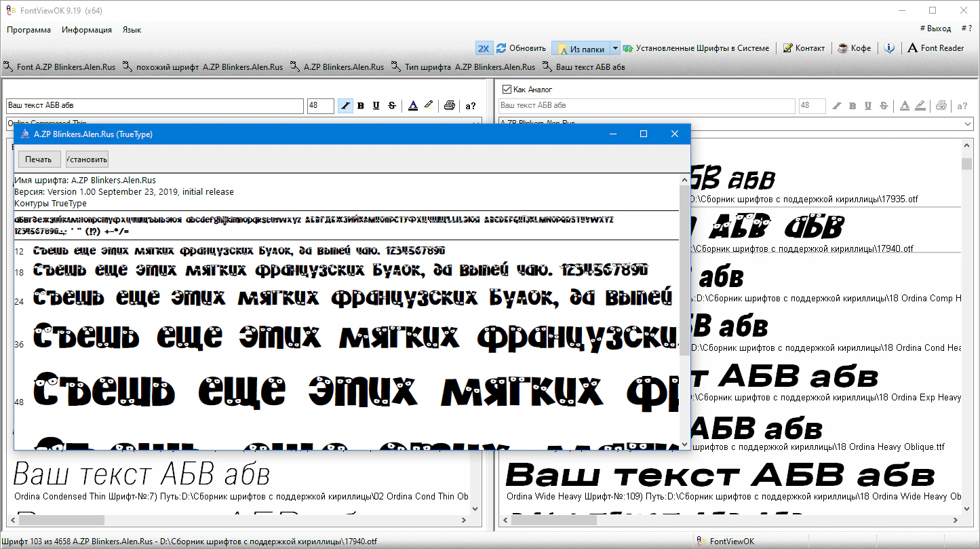Image resolution: width=980 pixels, height=549 pixels.
Task: Open the Язык menu
Action: click(132, 30)
